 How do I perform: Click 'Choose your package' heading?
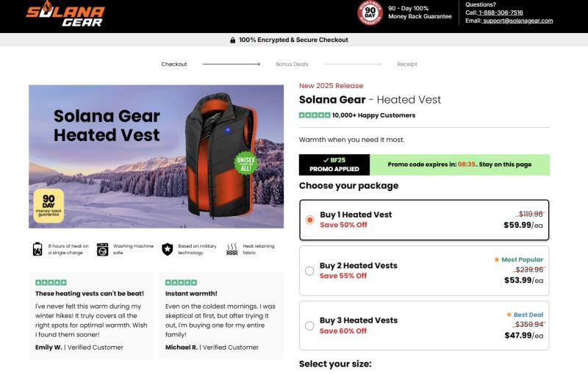point(348,186)
